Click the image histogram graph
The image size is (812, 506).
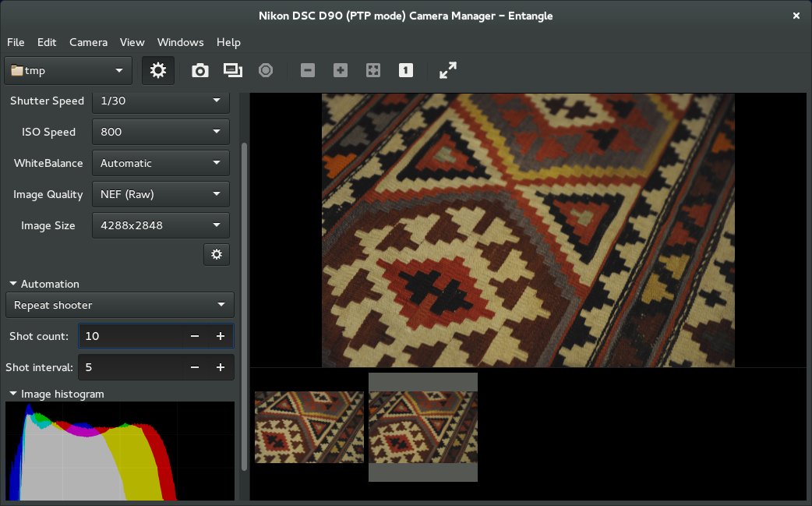tap(120, 451)
